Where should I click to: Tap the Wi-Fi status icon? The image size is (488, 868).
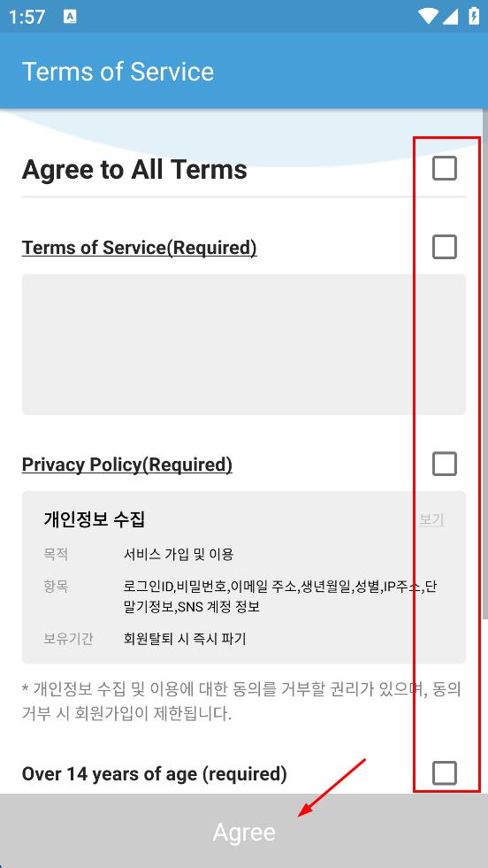coord(428,16)
